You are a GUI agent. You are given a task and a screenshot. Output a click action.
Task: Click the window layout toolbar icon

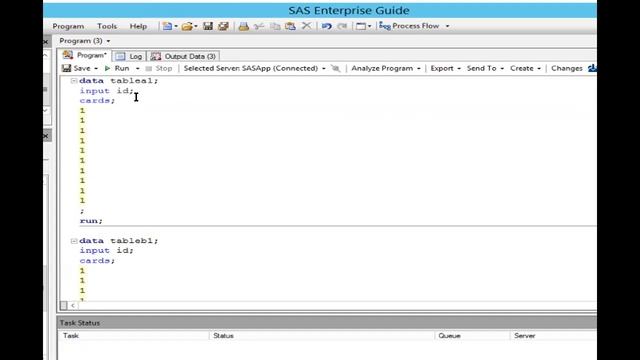(361, 26)
